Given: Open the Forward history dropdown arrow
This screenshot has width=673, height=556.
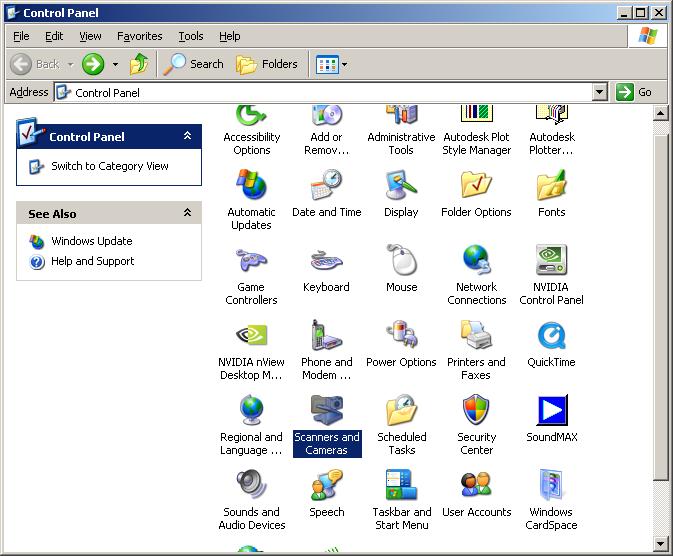Looking at the screenshot, I should [x=115, y=64].
